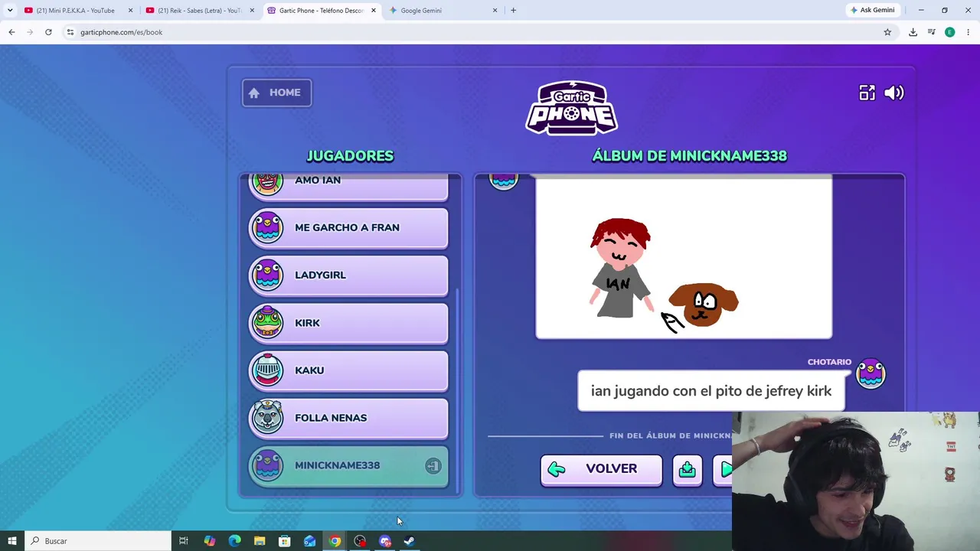Screen dimensions: 980x551
Task: Select player ME GARCHO A FRAN
Action: coord(348,227)
